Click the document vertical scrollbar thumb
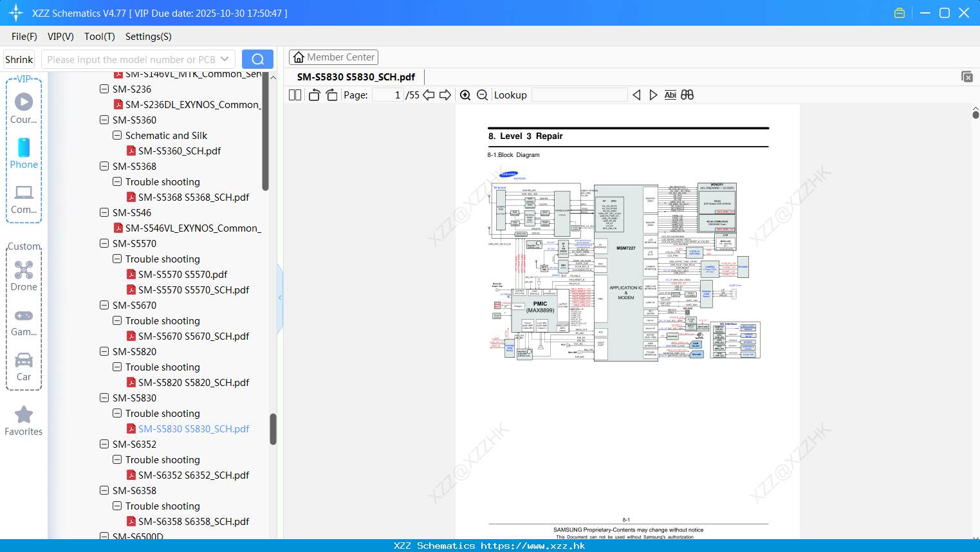Image resolution: width=980 pixels, height=552 pixels. tap(975, 115)
